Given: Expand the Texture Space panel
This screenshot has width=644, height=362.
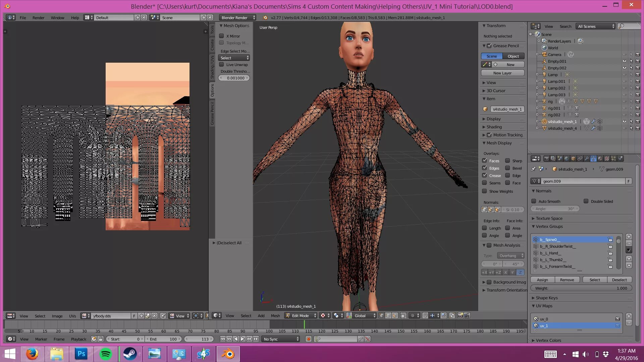Looking at the screenshot, I should pyautogui.click(x=549, y=218).
